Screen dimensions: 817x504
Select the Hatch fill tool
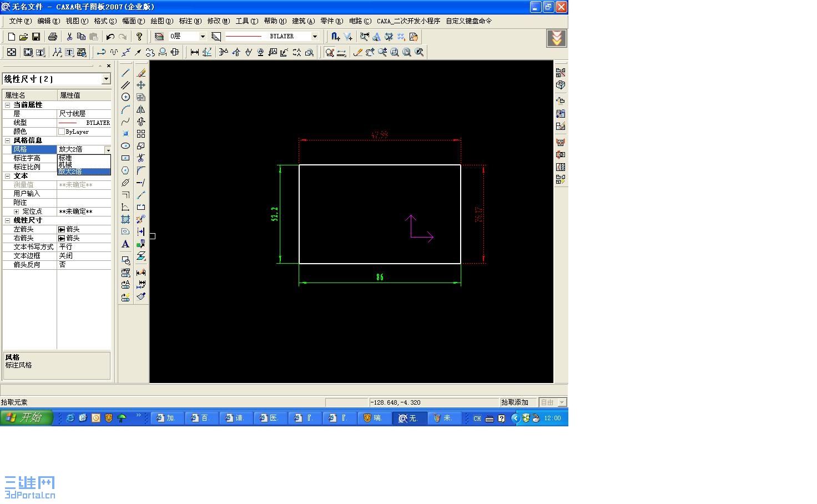pos(125,219)
